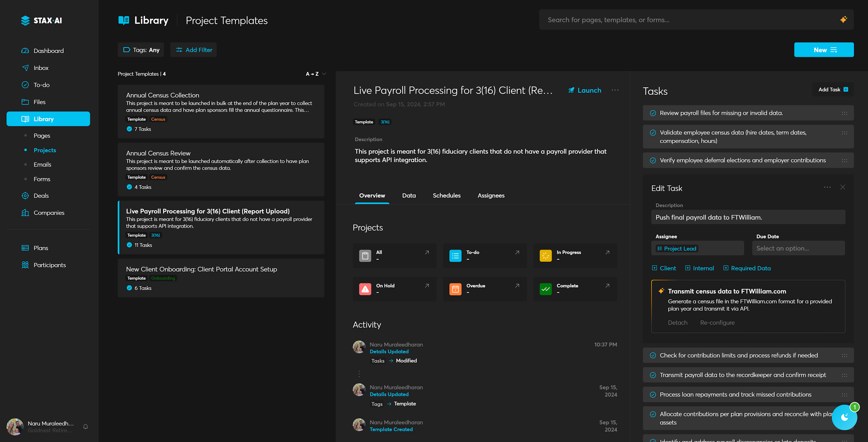Toggle the Client checkbox in Edit Task
The image size is (868, 442).
tap(654, 268)
